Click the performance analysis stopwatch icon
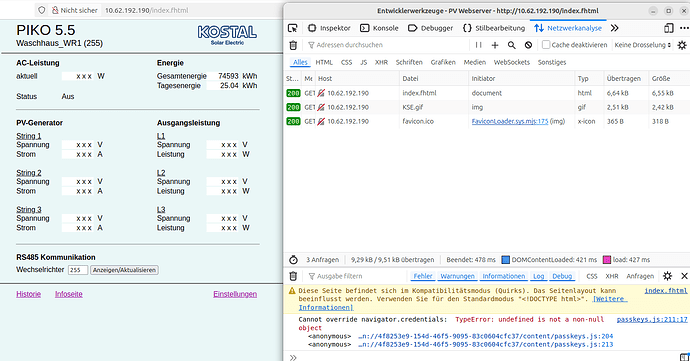The height and width of the screenshot is (361, 690). tap(293, 260)
